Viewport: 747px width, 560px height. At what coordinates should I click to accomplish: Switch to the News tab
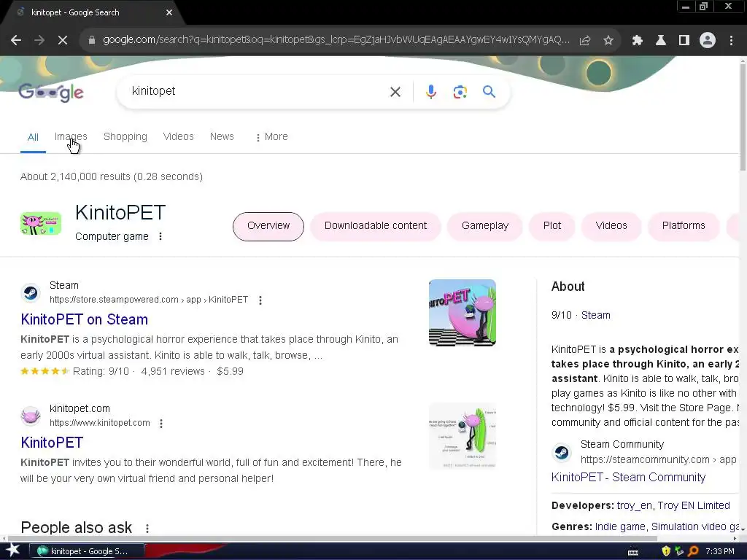(x=222, y=136)
